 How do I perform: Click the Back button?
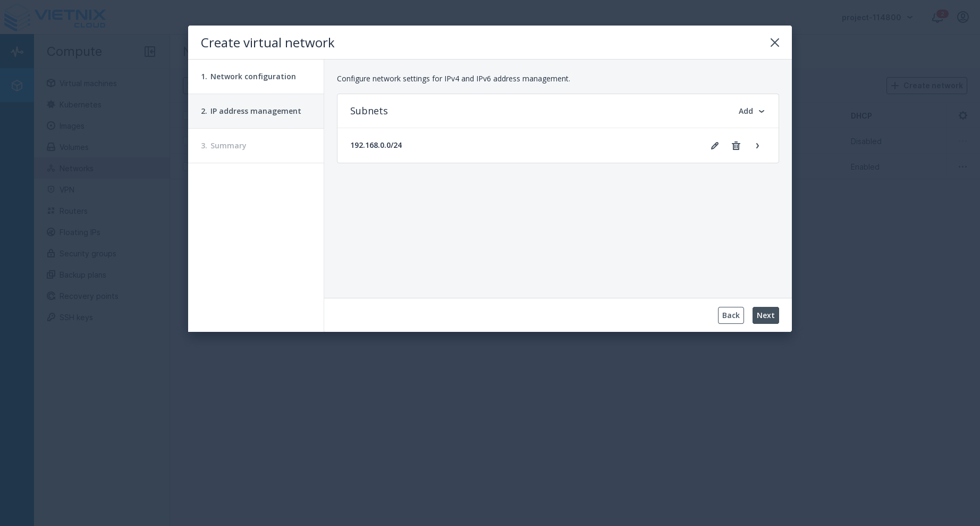(731, 315)
